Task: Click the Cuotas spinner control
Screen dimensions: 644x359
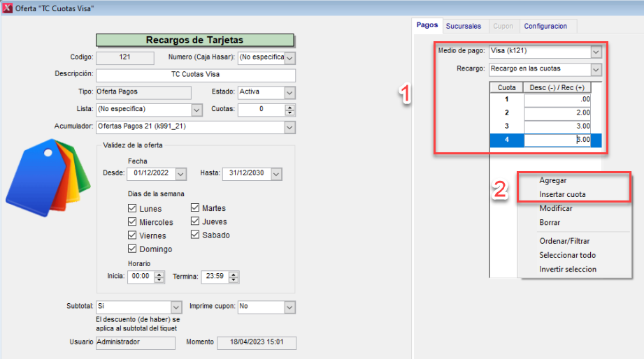Action: [x=289, y=110]
